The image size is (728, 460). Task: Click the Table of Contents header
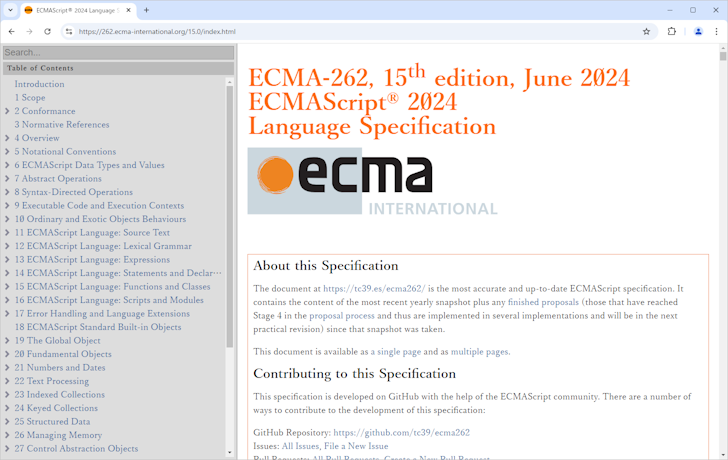tap(118, 68)
